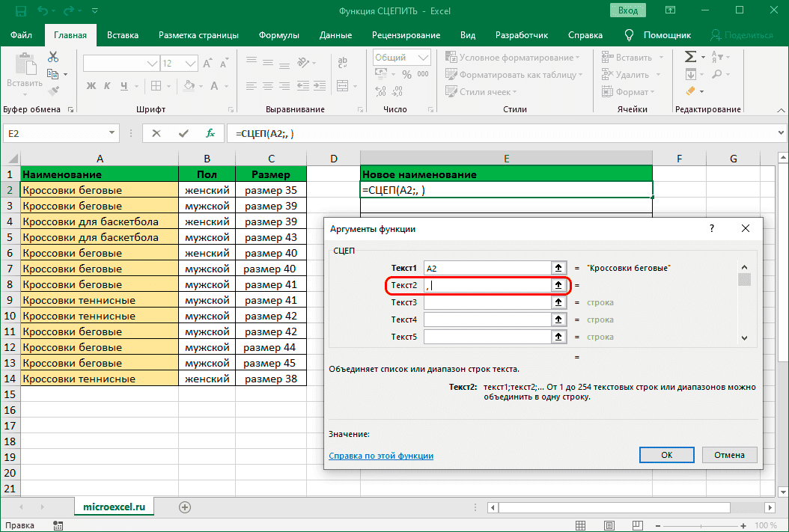
Task: Add a new sheet with plus icon
Action: click(184, 507)
